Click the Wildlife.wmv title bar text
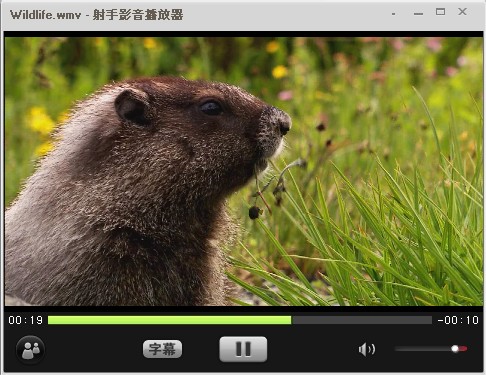Screen dimensions: 486x375 tap(45, 15)
